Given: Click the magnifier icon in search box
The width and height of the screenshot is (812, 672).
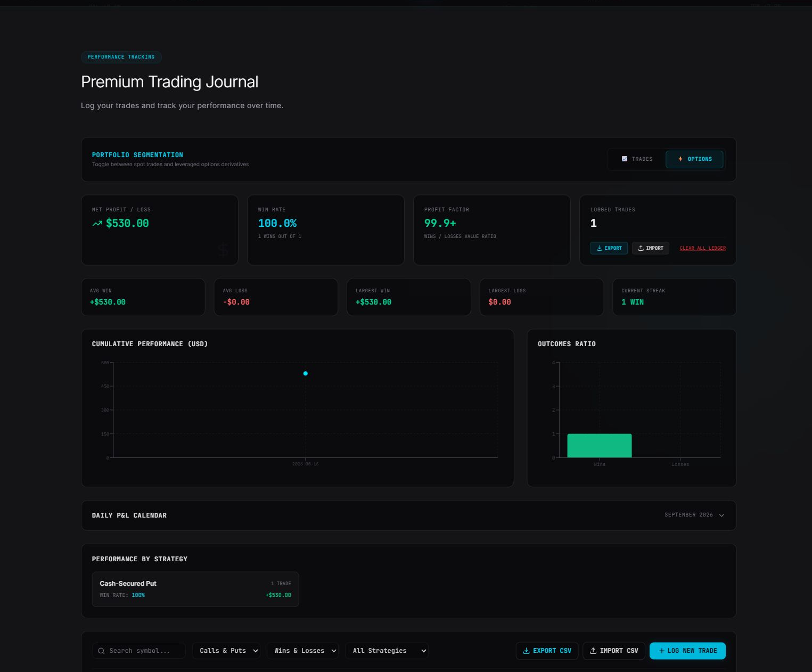Looking at the screenshot, I should pyautogui.click(x=101, y=651).
